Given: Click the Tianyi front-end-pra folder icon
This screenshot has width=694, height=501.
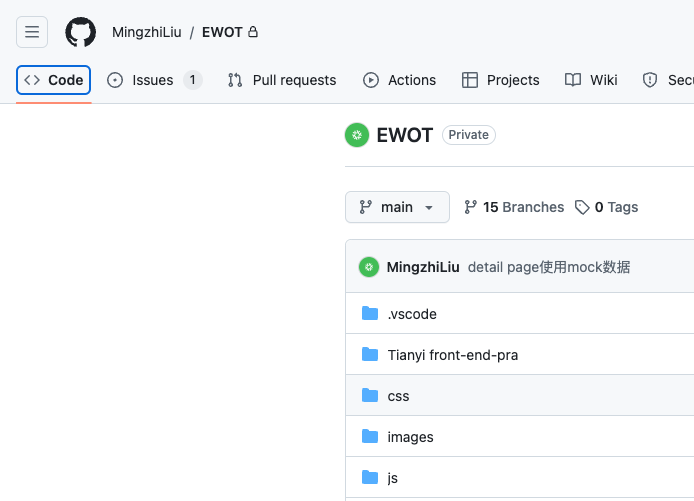Looking at the screenshot, I should [x=370, y=354].
